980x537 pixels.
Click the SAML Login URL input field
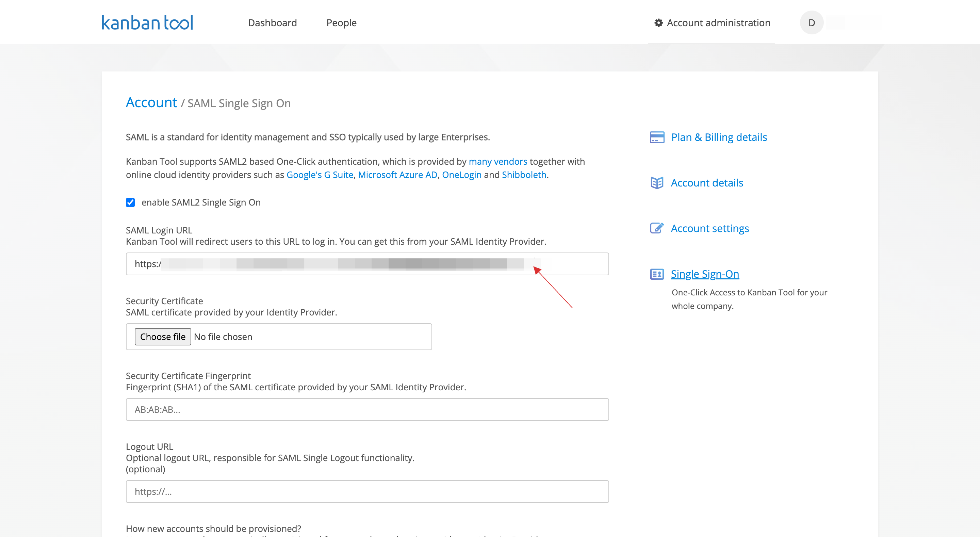[367, 263]
